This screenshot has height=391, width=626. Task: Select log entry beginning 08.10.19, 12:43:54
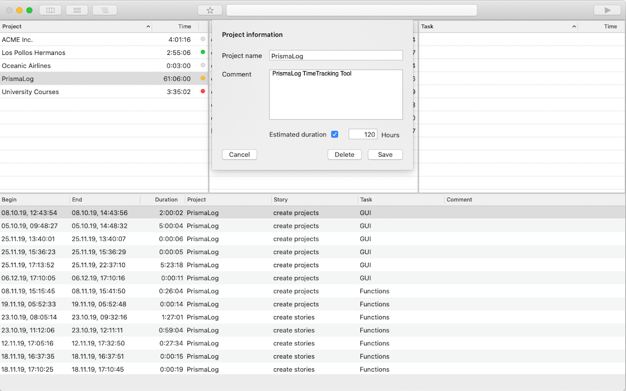[313, 212]
